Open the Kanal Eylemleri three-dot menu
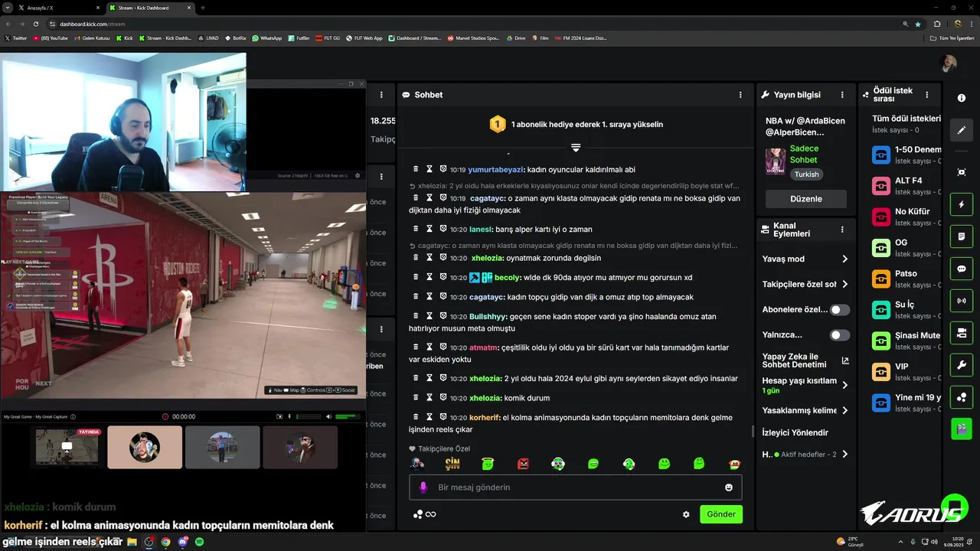 point(842,230)
